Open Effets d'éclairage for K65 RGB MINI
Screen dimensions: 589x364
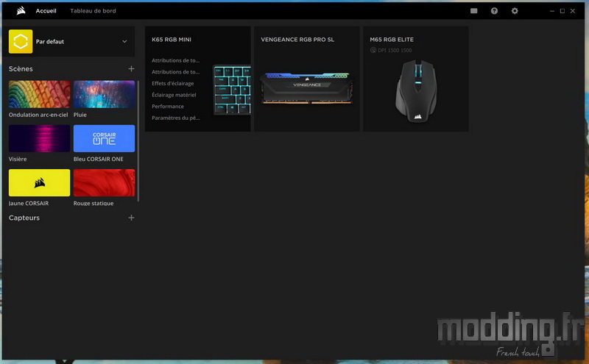click(x=173, y=83)
